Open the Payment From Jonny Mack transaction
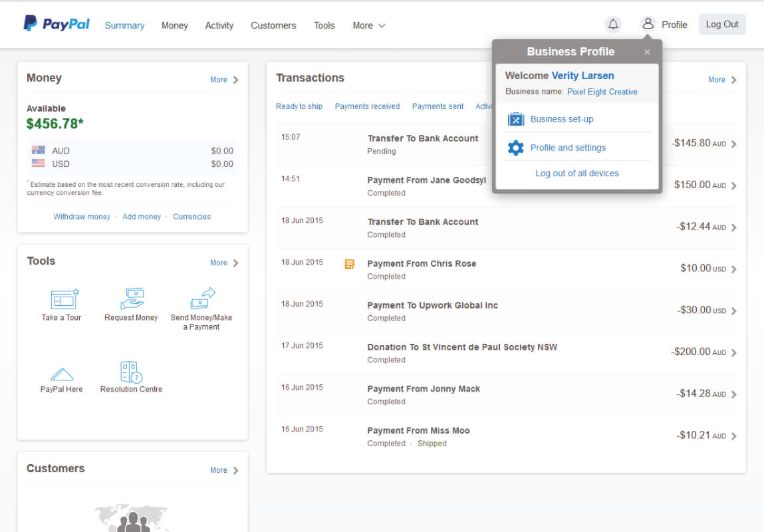The height and width of the screenshot is (532, 764). click(x=424, y=389)
